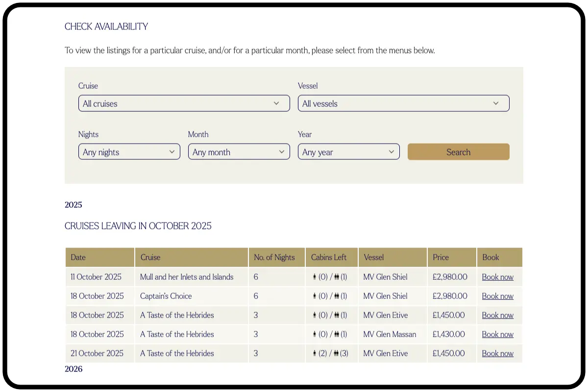Click the group icon on the Mull cruise row
This screenshot has width=588, height=392.
[337, 277]
